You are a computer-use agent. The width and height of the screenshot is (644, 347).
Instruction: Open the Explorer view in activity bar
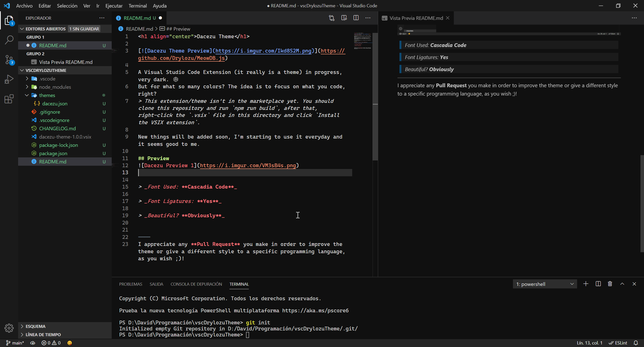click(x=9, y=21)
